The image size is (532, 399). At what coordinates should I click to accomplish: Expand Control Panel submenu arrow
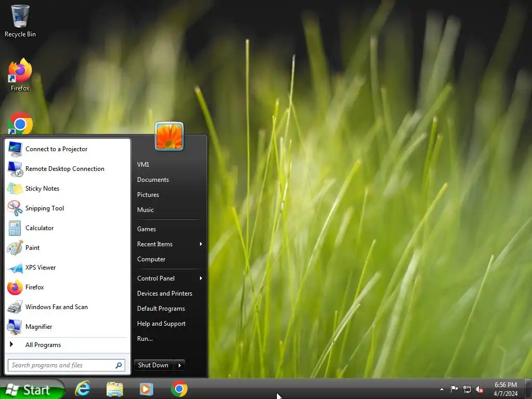pos(201,278)
